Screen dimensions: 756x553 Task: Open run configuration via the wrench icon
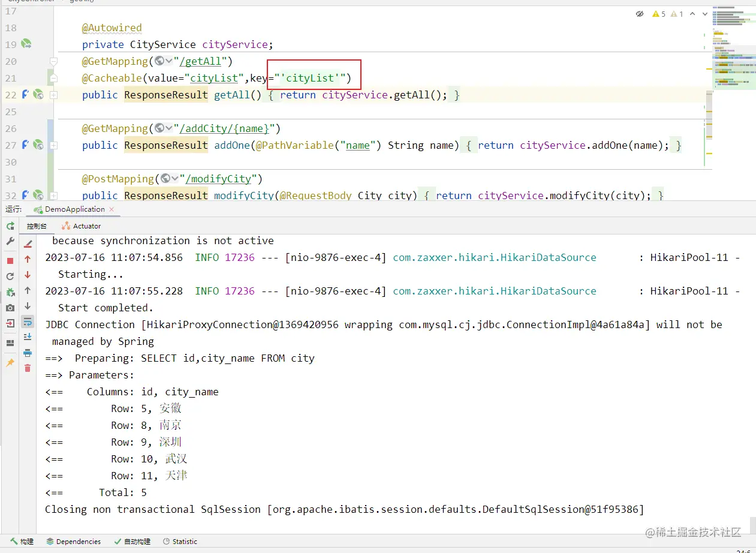tap(10, 241)
